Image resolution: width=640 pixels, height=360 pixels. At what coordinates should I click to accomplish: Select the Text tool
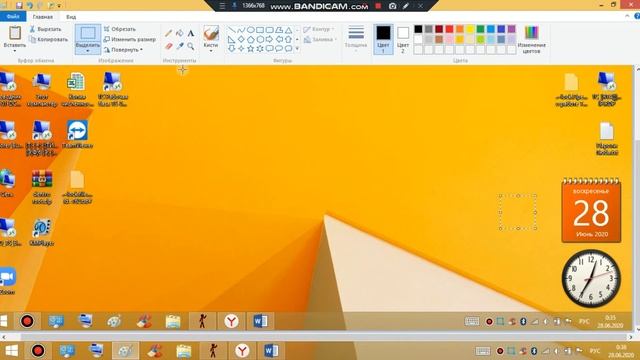[x=191, y=33]
